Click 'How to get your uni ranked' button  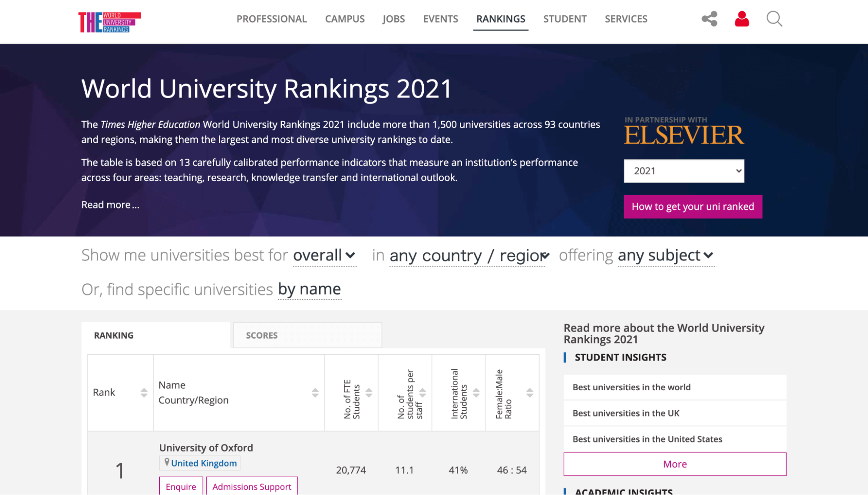click(693, 206)
